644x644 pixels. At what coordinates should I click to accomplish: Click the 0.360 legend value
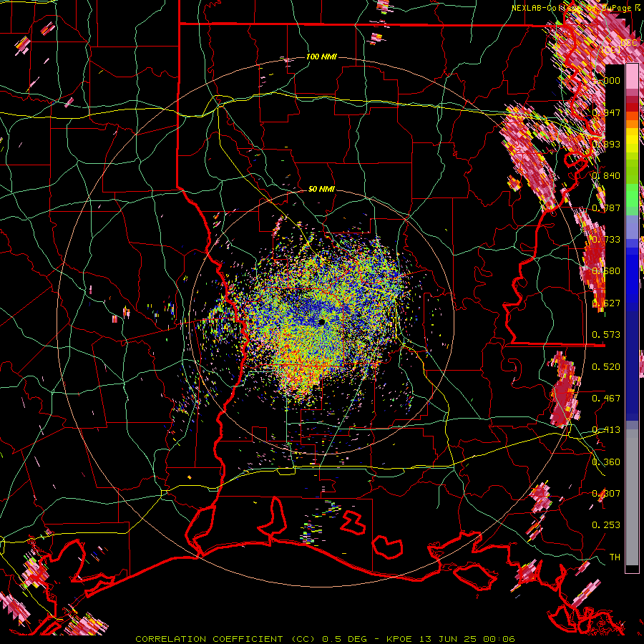click(x=606, y=462)
